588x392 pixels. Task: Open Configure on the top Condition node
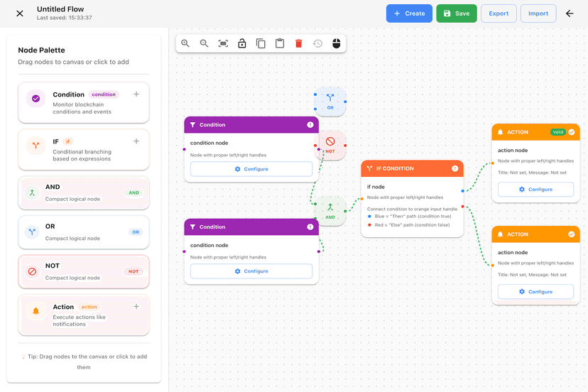click(x=251, y=169)
